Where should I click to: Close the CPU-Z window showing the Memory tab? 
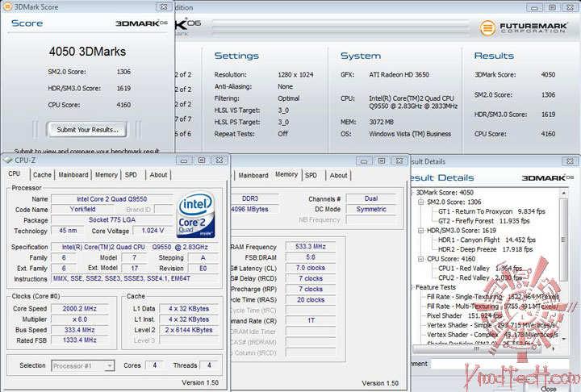tap(399, 161)
